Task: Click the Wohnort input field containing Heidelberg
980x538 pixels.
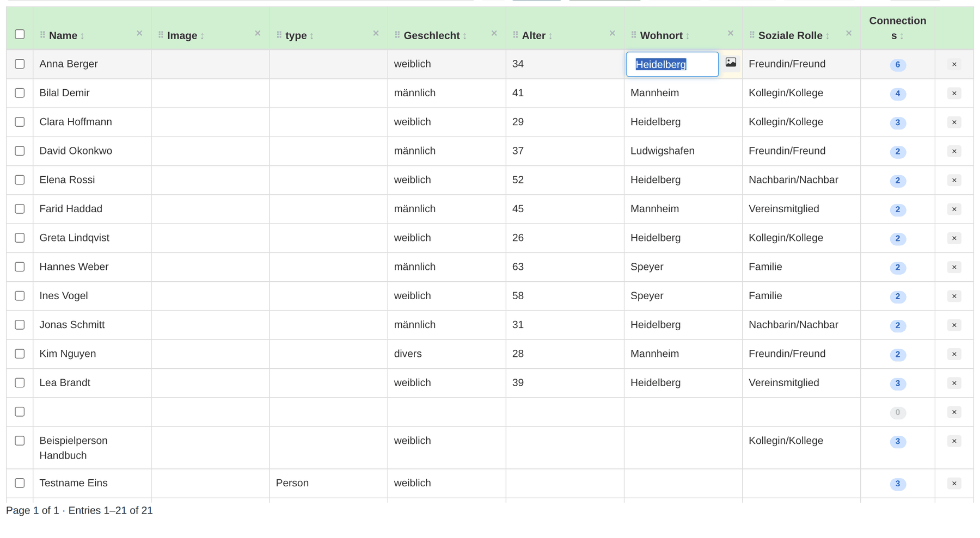Action: [x=672, y=64]
